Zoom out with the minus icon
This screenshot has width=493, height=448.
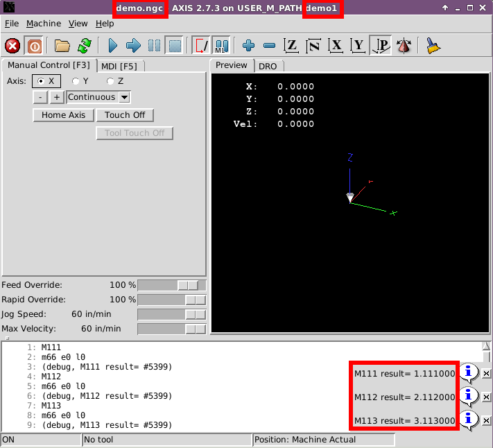pyautogui.click(x=270, y=46)
